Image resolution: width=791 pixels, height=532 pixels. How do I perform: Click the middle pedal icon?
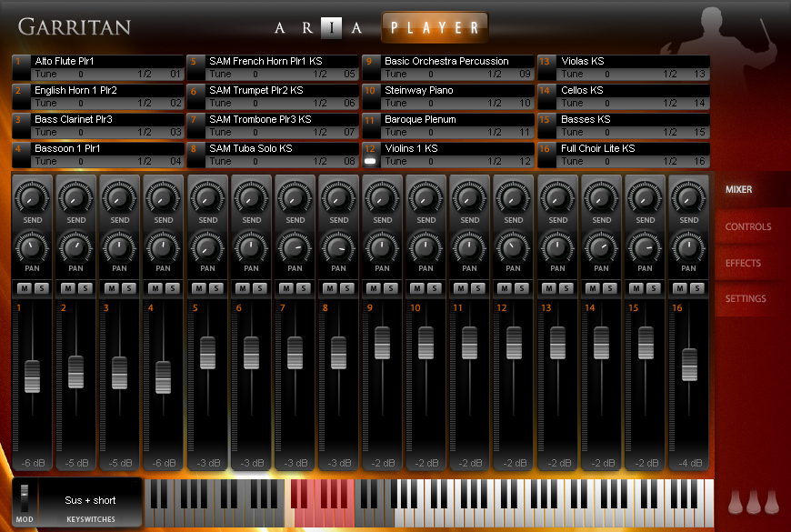(x=753, y=501)
